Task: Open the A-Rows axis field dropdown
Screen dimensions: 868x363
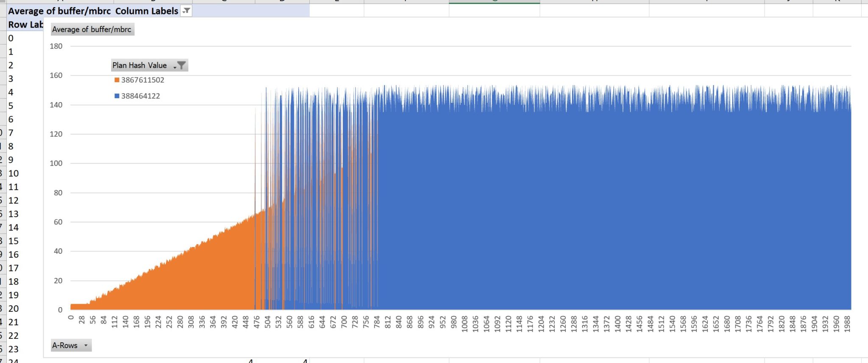Action: pos(86,345)
